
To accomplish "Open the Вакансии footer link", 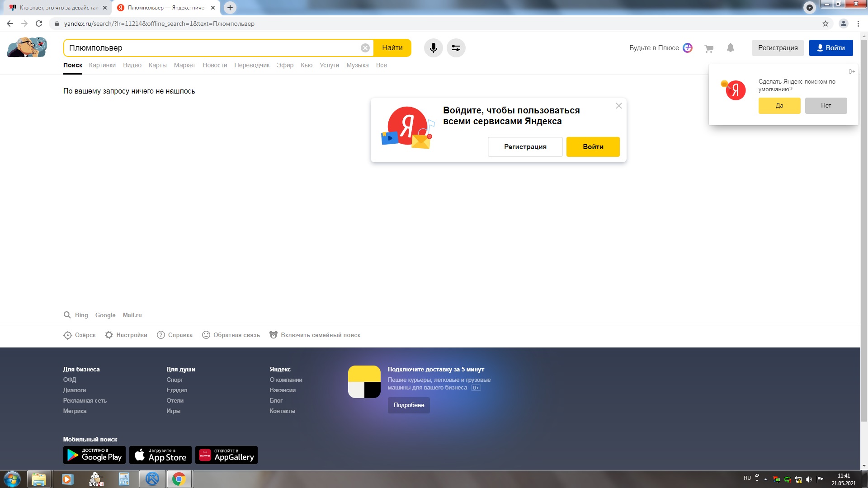I will [283, 390].
